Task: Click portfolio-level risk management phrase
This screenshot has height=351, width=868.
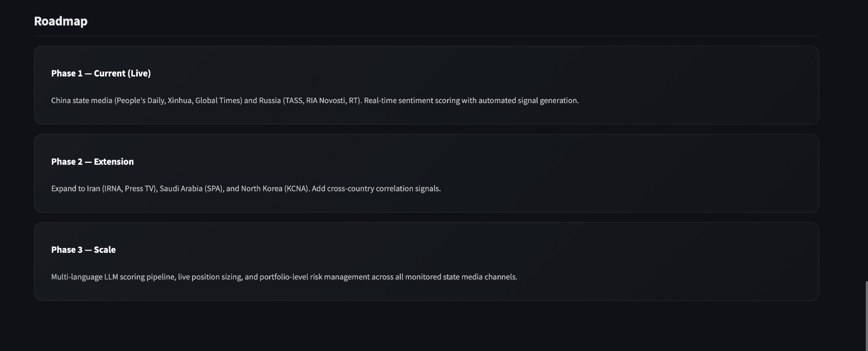Action: [x=314, y=277]
